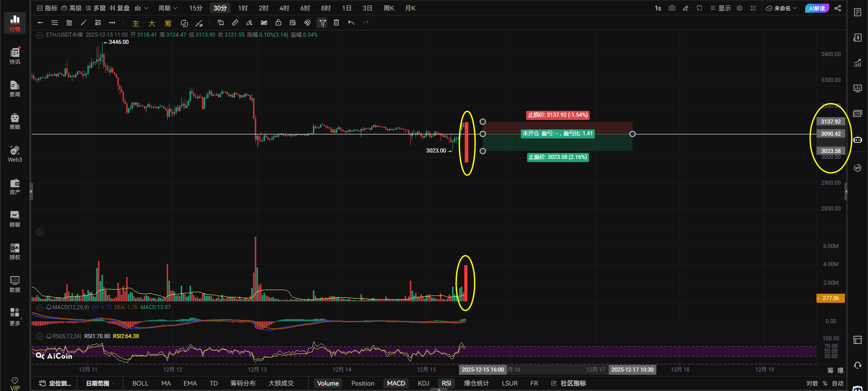Open the 更多 more sidebar icon

pyautogui.click(x=15, y=317)
